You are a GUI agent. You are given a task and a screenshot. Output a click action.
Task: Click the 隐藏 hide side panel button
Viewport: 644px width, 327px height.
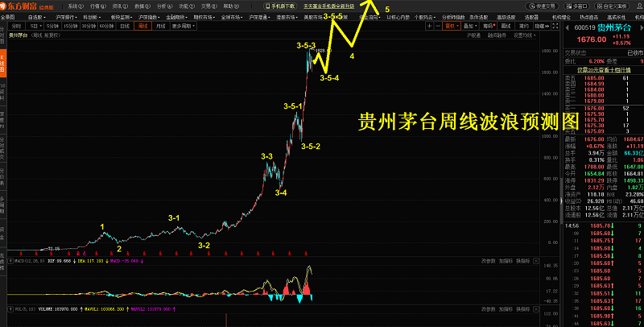(542, 26)
